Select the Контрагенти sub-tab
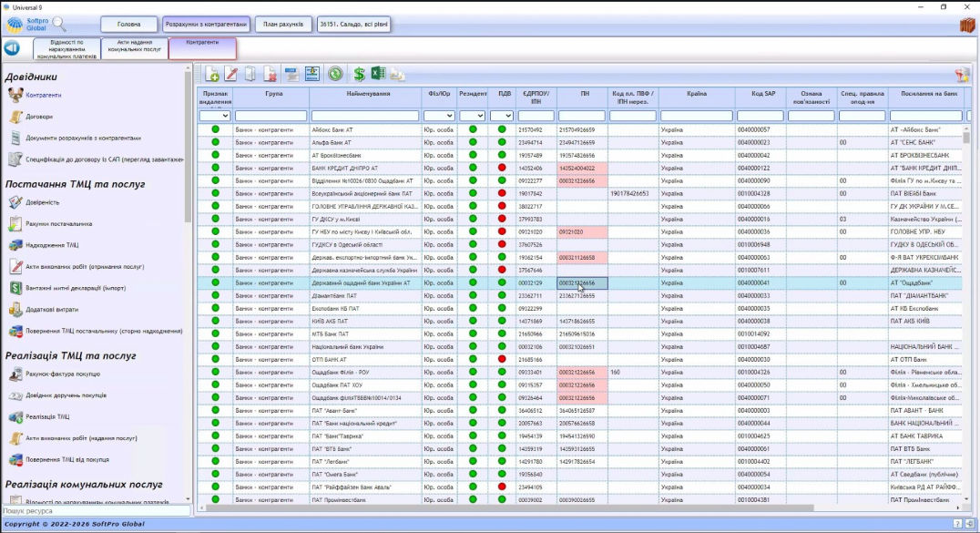This screenshot has height=533, width=980. [x=202, y=48]
